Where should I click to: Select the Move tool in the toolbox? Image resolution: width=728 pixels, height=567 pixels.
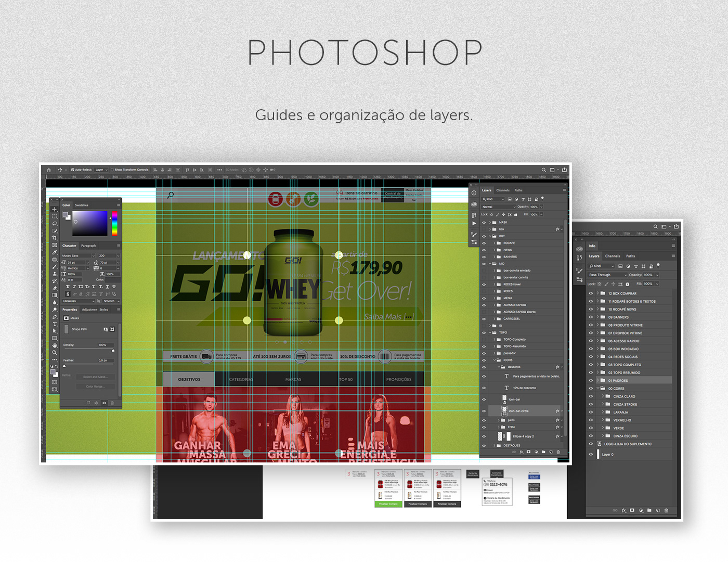coord(55,209)
